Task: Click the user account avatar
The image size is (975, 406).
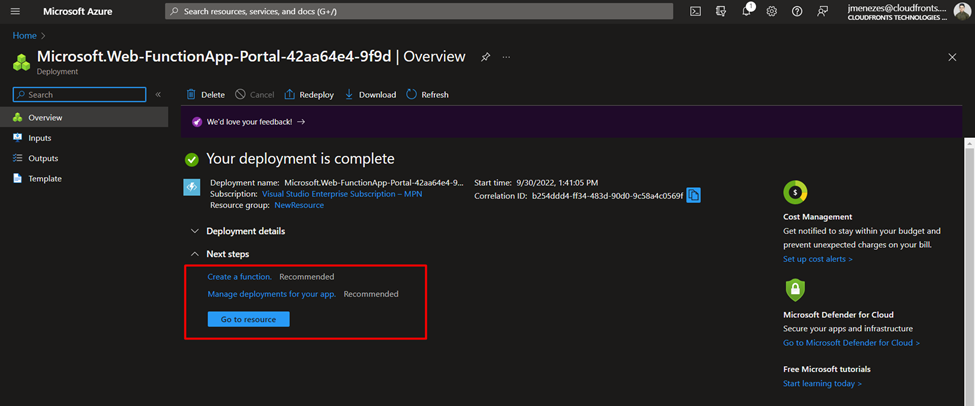Action: point(961,11)
